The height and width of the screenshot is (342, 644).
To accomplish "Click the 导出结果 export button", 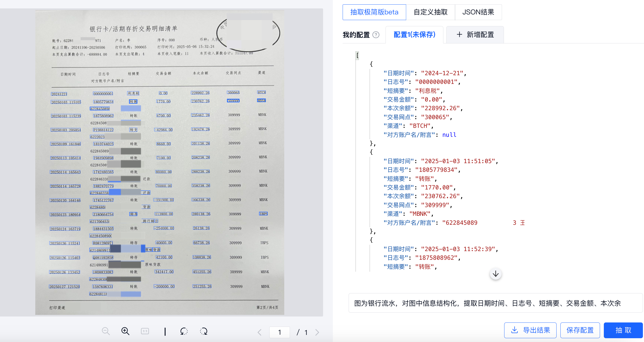I will tap(530, 330).
